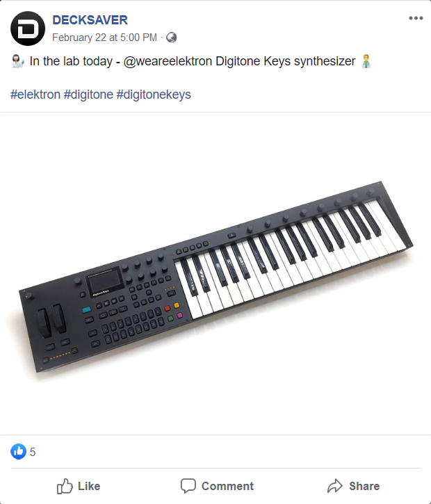
Task: Click the @weareelektron mention text
Action: [168, 61]
